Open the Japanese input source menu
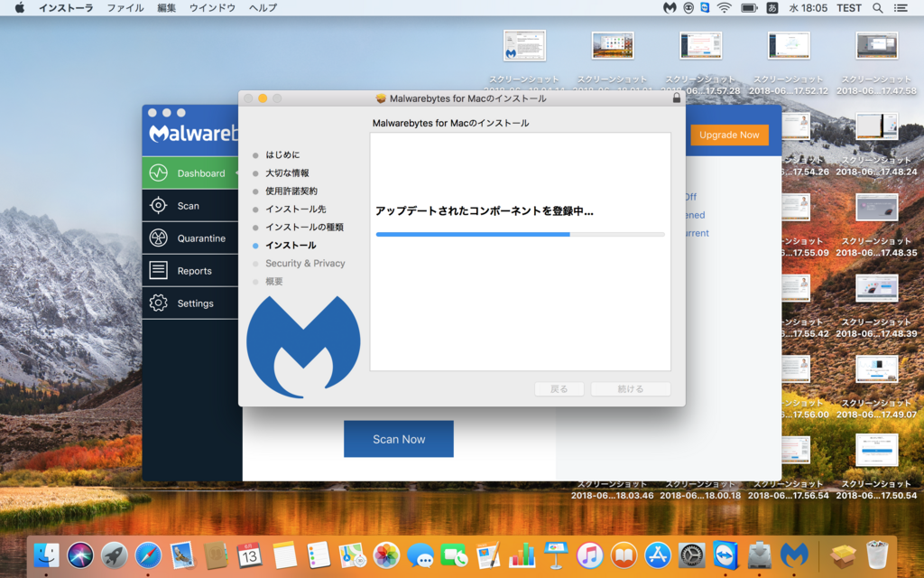The width and height of the screenshot is (924, 578). [x=772, y=7]
